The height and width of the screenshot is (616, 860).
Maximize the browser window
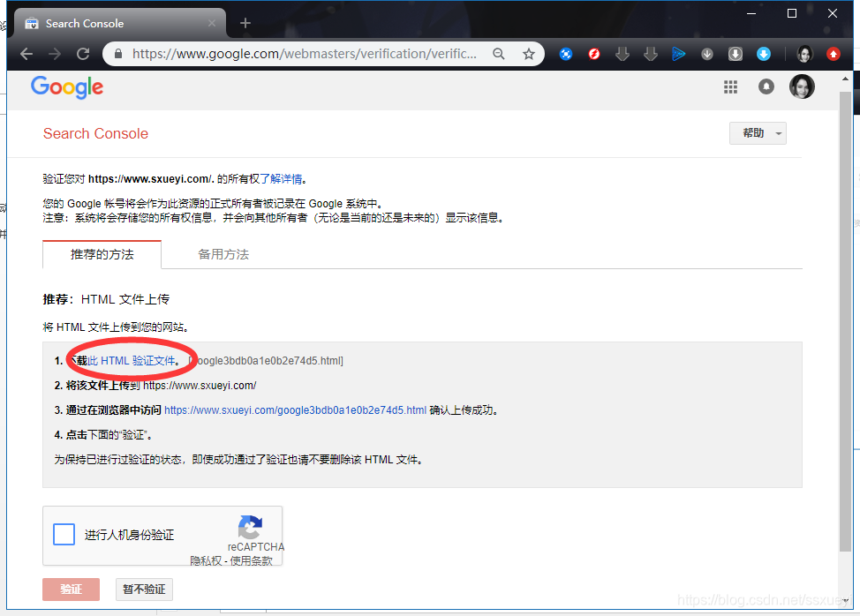[792, 13]
